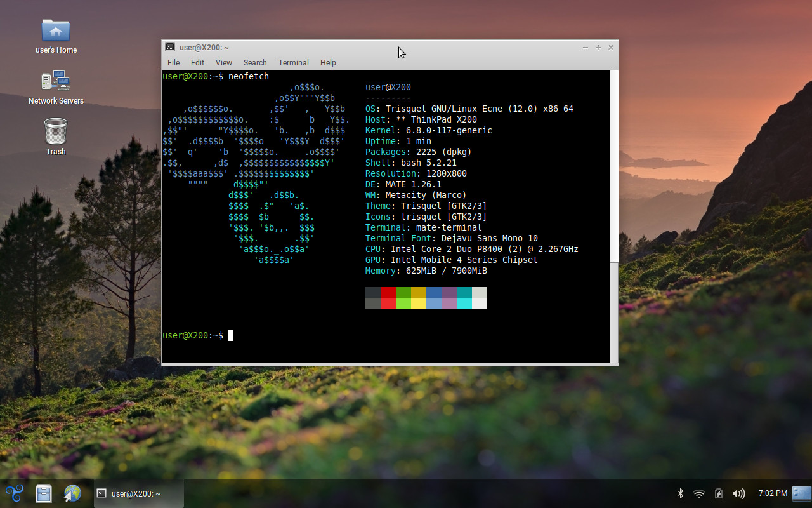Launch the web browser globe icon
Image resolution: width=812 pixels, height=508 pixels.
pyautogui.click(x=73, y=493)
